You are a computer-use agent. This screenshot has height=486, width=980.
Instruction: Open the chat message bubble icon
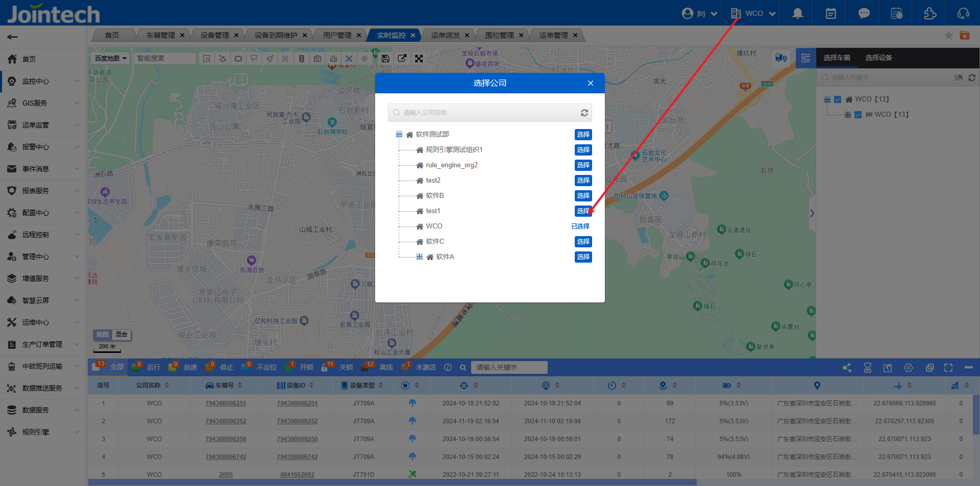[x=864, y=13]
